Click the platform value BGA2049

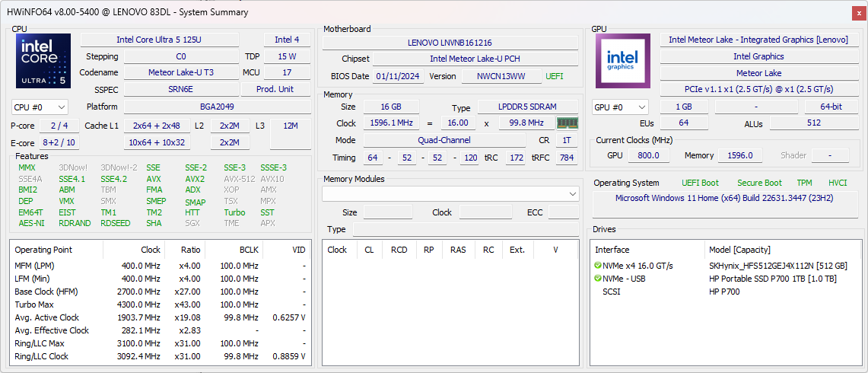tap(217, 107)
